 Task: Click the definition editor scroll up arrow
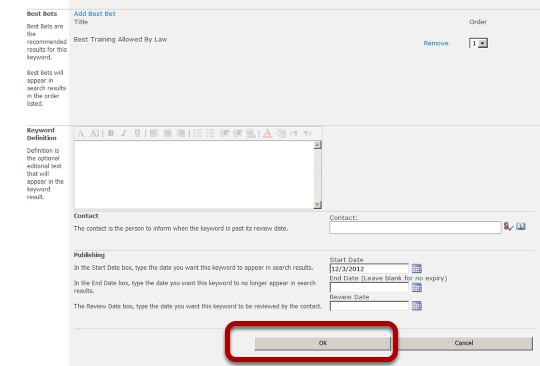[x=318, y=145]
